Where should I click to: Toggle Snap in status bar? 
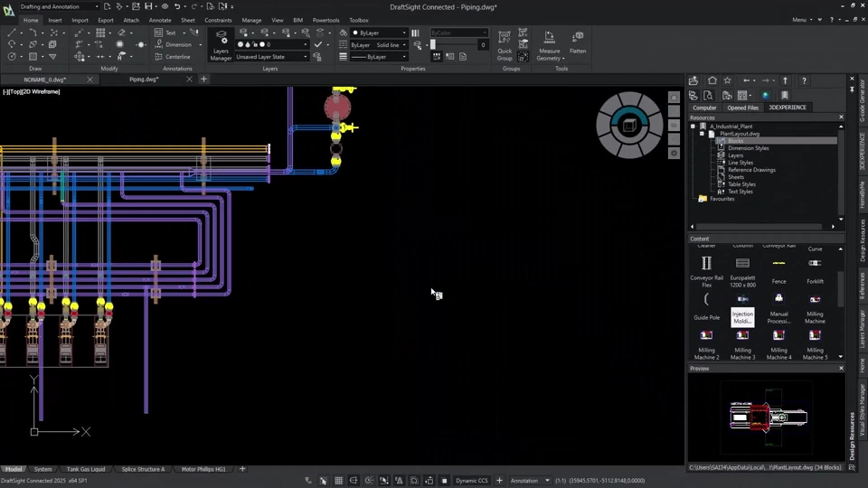click(324, 480)
